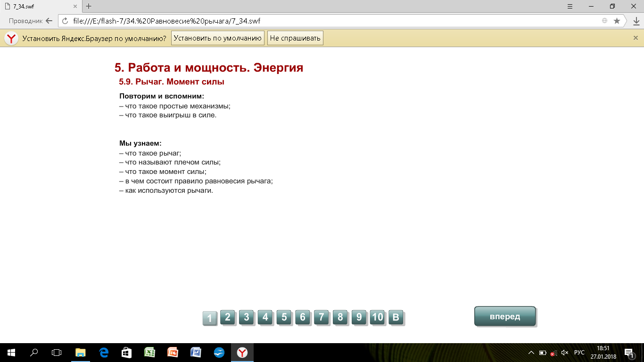
Task: Open Word from taskbar
Action: pos(196,352)
